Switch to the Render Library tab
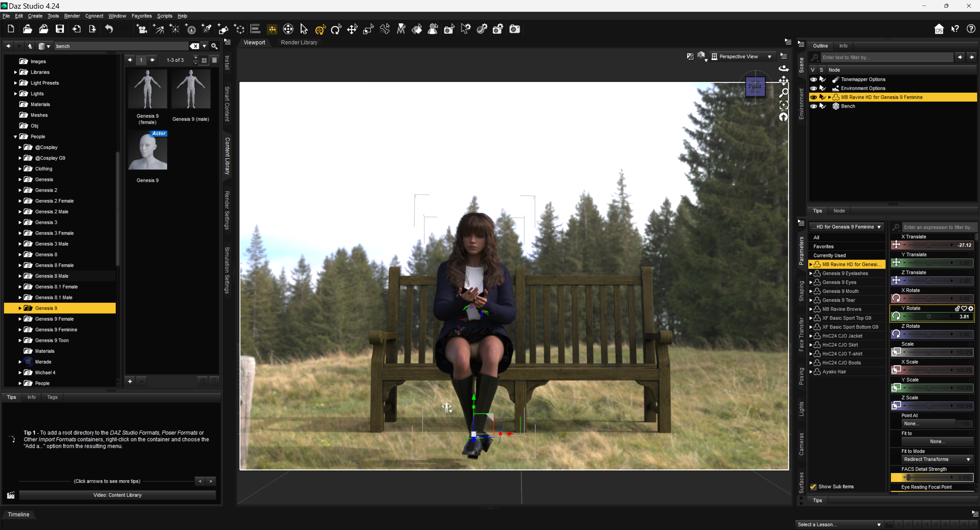 click(299, 43)
